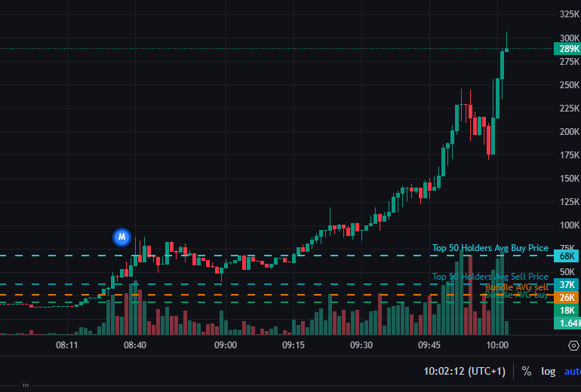Click the 300K price axis label
This screenshot has width=581, height=392.
(x=570, y=38)
